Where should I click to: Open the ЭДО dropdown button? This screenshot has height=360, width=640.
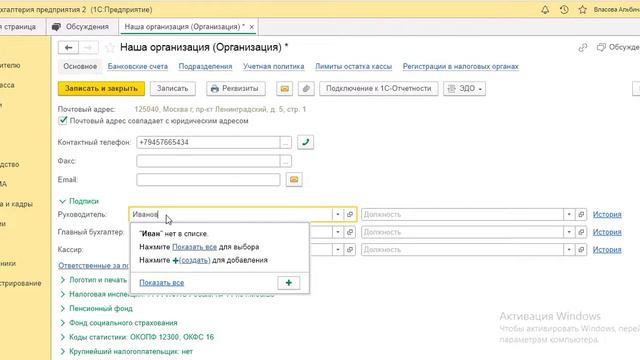(464, 89)
